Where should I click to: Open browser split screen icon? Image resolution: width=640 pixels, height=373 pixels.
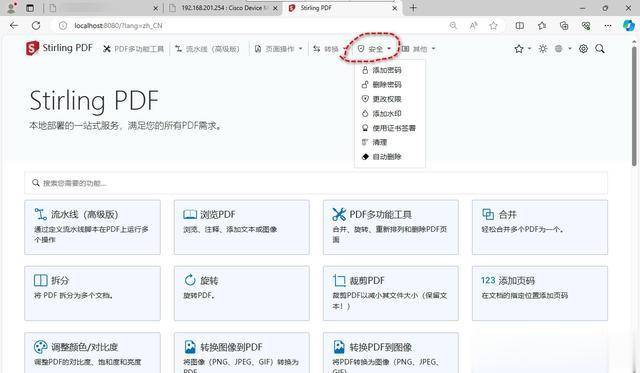[x=520, y=26]
